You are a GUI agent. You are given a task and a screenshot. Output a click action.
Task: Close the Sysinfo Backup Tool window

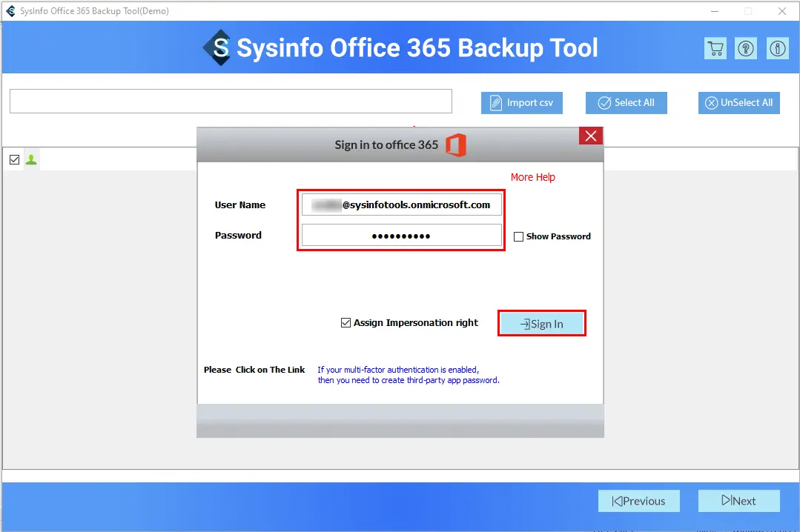(781, 10)
